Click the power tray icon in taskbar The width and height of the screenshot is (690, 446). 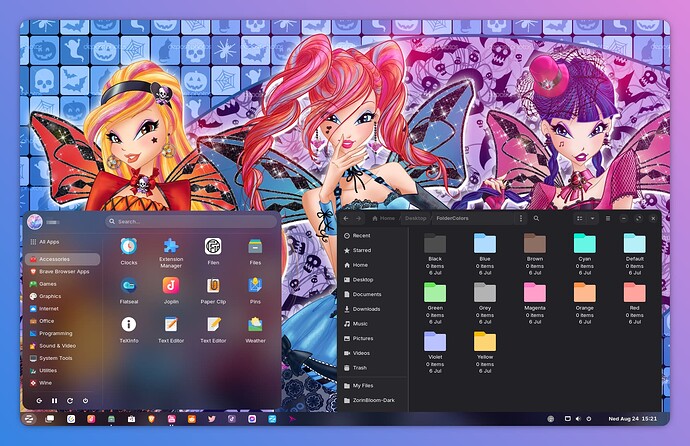[589, 419]
